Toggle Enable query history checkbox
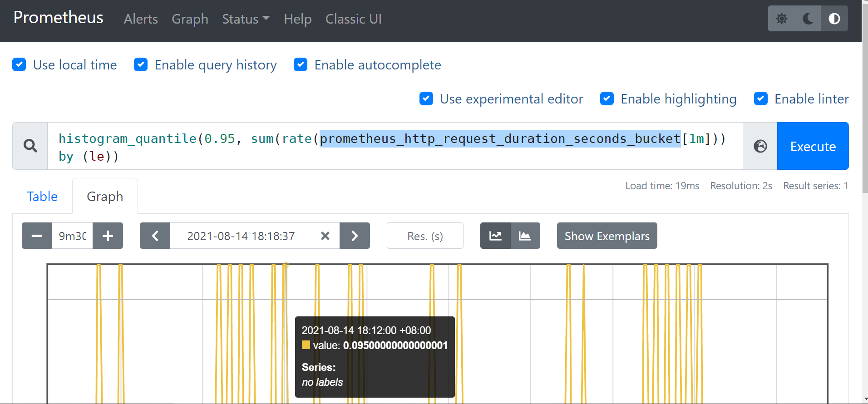The width and height of the screenshot is (868, 404). pos(141,64)
